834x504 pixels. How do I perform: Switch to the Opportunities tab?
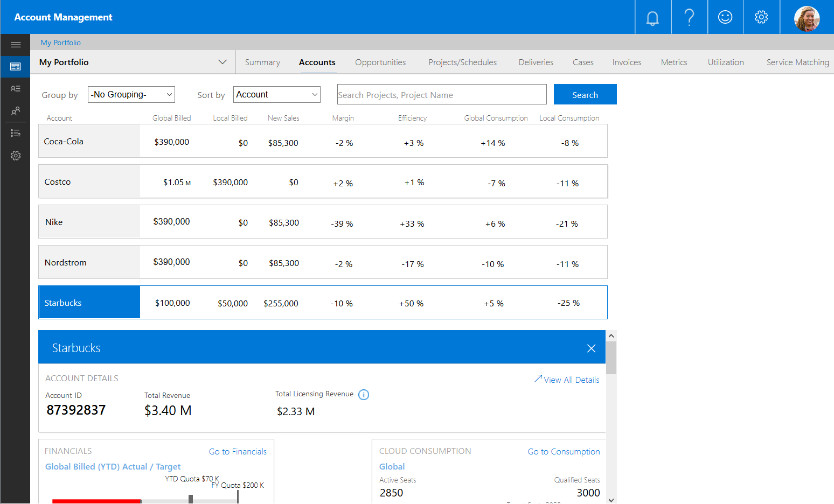click(x=380, y=62)
